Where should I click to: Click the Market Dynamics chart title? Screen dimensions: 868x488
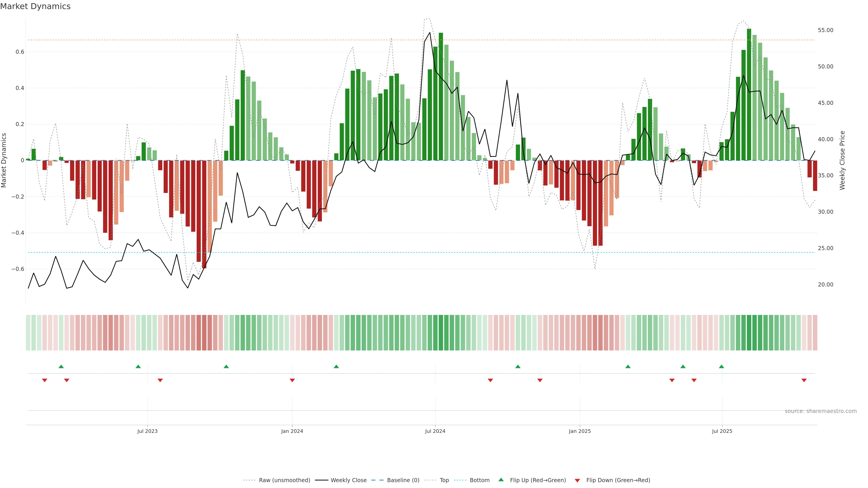pos(35,6)
